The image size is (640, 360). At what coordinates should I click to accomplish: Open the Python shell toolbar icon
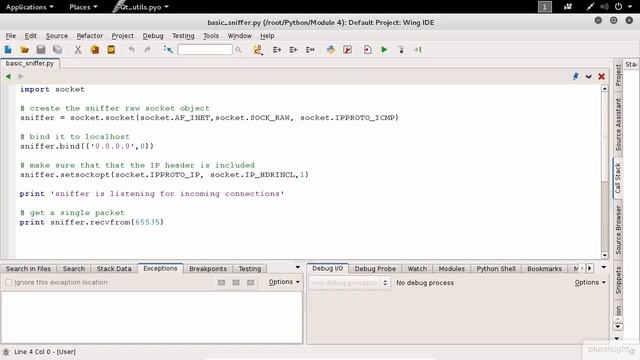click(331, 50)
